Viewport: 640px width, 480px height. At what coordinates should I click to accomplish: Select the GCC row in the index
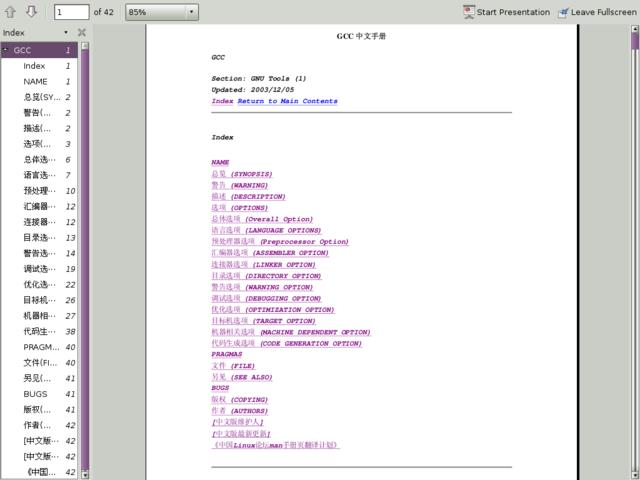pos(39,50)
